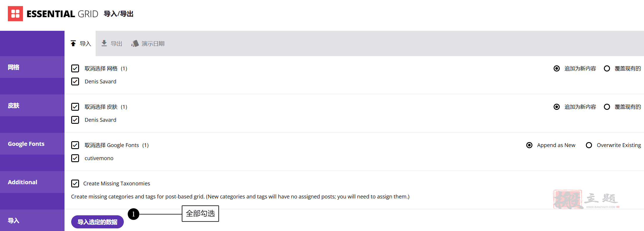Toggle Denis Savard checkbox under 皮肤
Screen dimensions: 644x231
(x=75, y=120)
